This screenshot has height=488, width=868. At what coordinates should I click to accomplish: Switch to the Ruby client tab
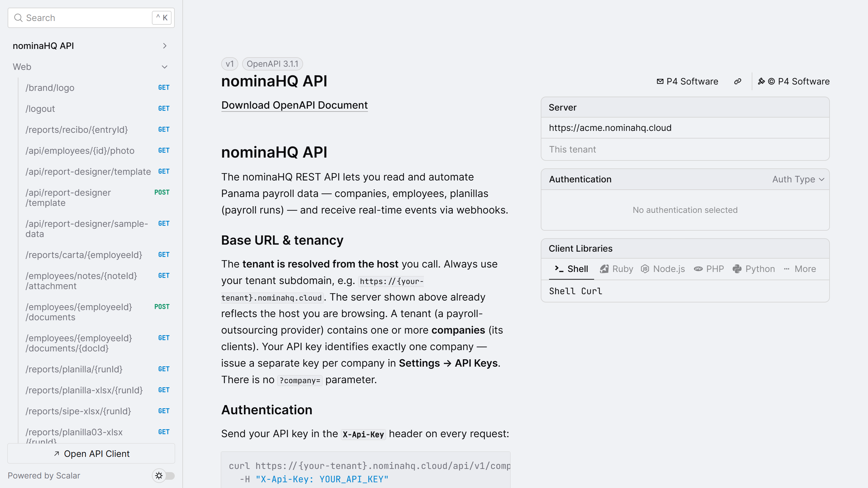(616, 268)
